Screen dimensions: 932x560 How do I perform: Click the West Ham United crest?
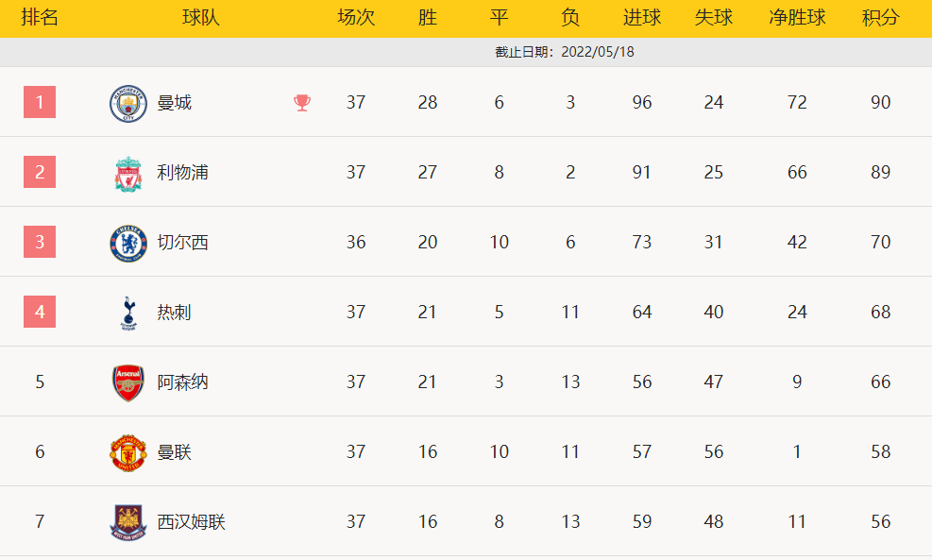pyautogui.click(x=128, y=522)
